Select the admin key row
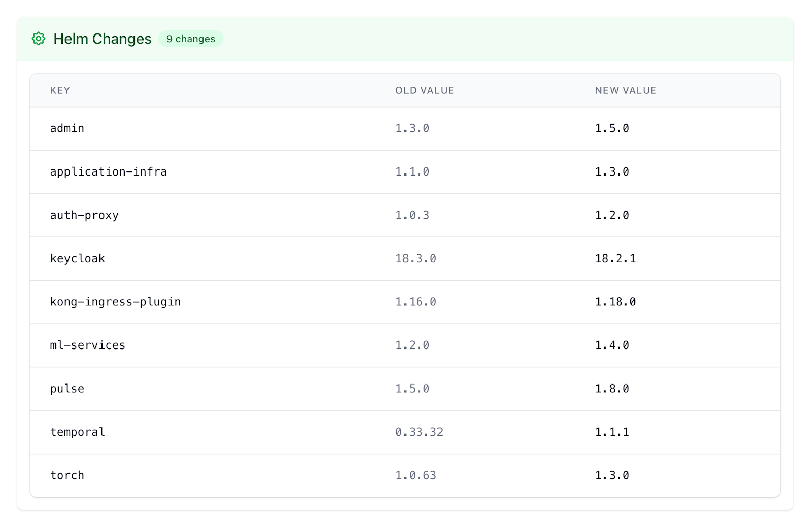 coord(67,128)
